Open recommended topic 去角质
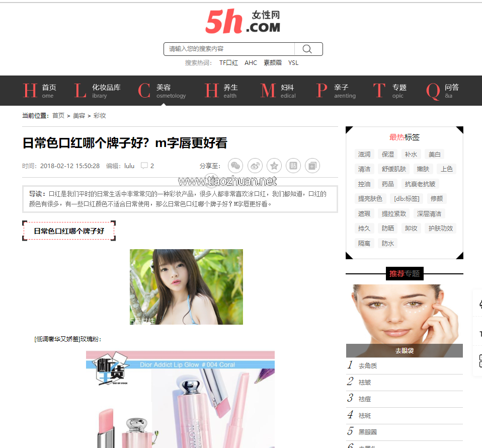482x448 pixels. click(368, 366)
